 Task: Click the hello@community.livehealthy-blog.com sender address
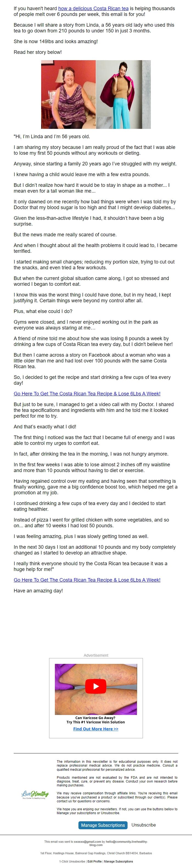[126, 843]
